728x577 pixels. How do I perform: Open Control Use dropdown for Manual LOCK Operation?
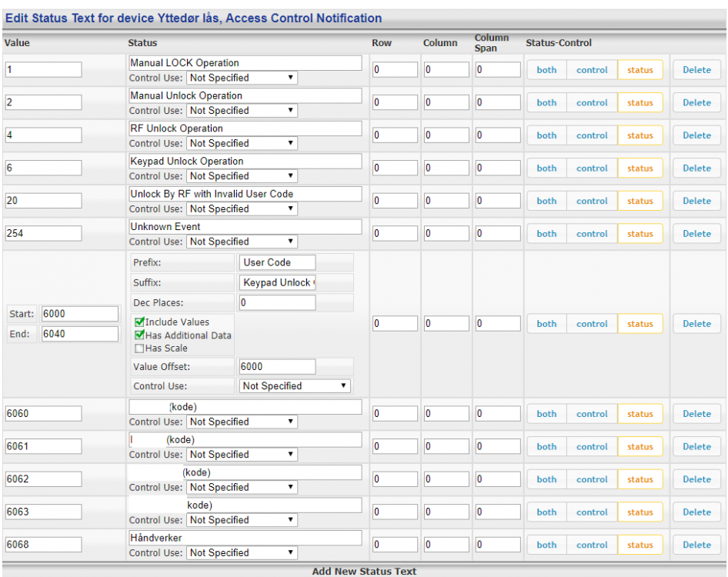pos(242,78)
